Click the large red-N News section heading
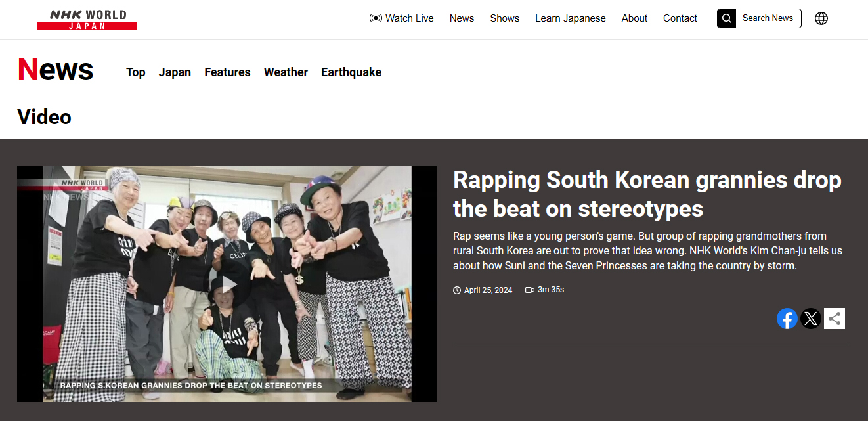Viewport: 868px width, 421px height. (x=56, y=70)
